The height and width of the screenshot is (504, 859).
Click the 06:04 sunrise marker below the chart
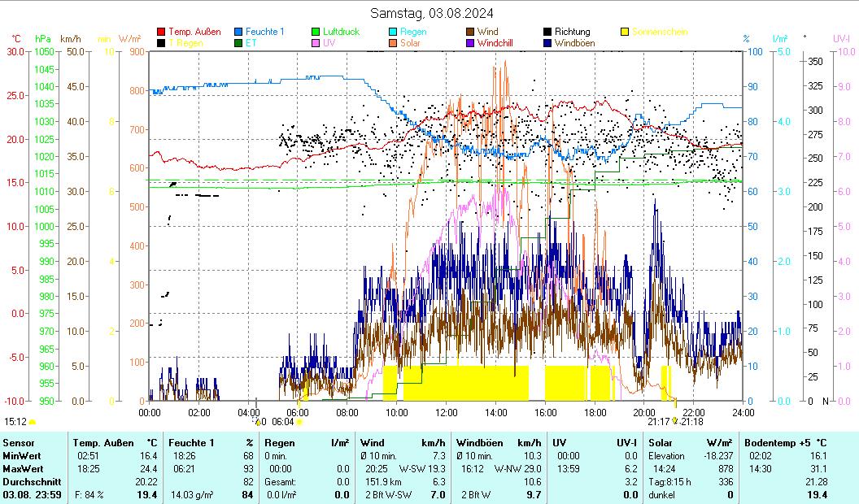282,422
